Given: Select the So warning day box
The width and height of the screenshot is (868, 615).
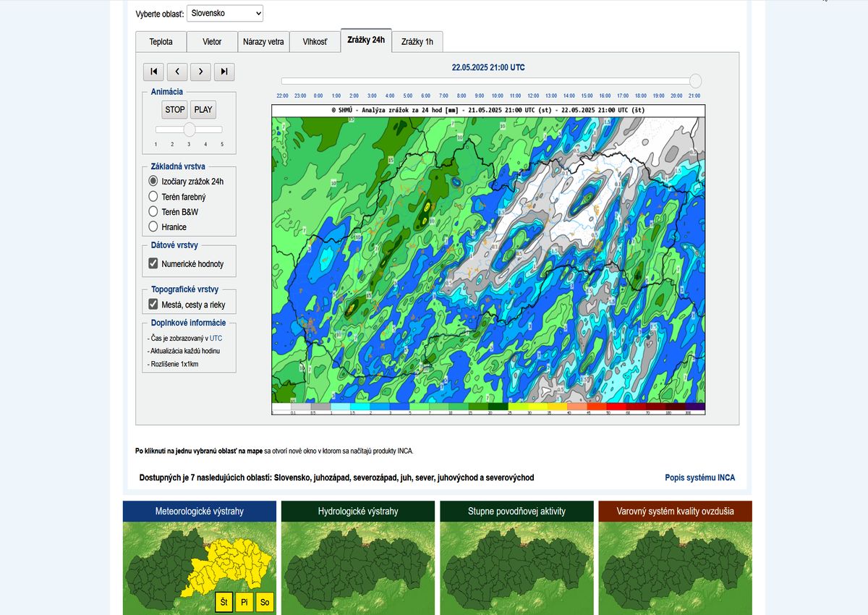Looking at the screenshot, I should click(265, 602).
